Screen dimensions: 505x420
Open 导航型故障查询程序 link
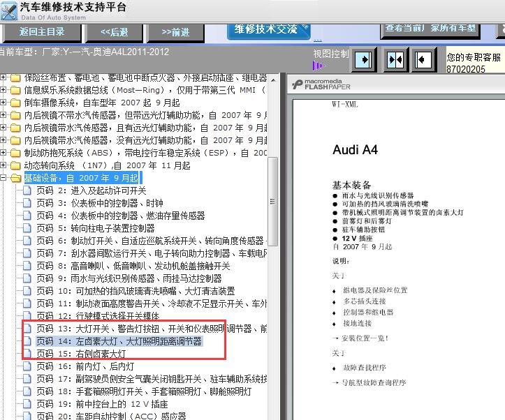(x=374, y=382)
